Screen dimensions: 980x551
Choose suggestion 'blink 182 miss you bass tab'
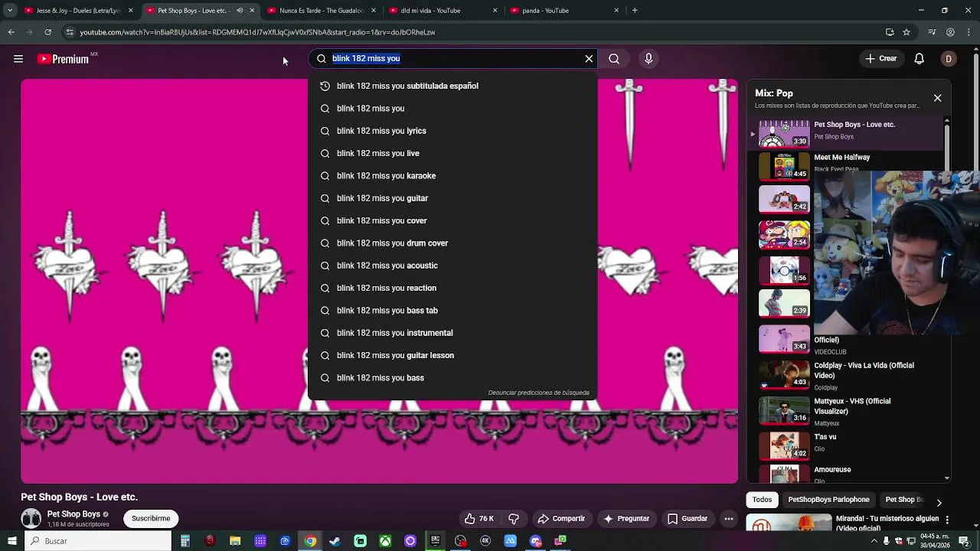452,311
